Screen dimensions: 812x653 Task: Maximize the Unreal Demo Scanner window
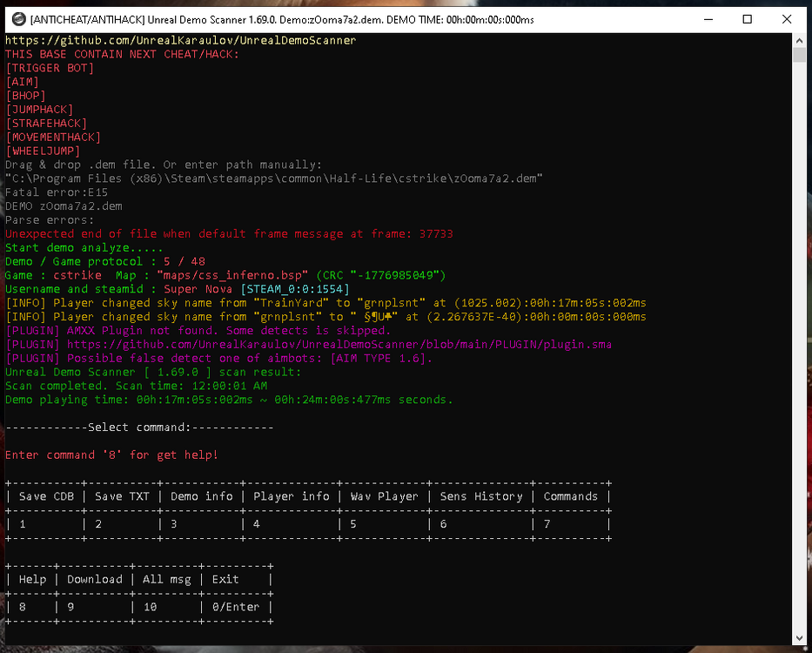[x=747, y=18]
